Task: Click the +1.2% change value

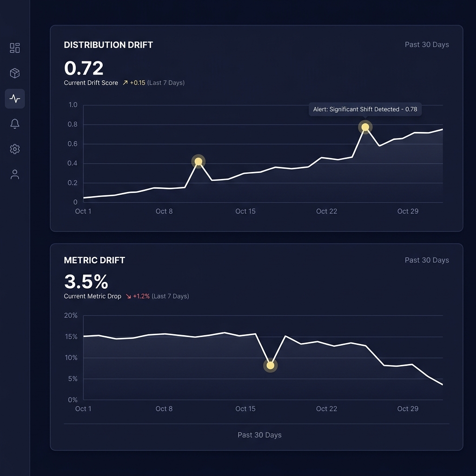Action: pyautogui.click(x=141, y=296)
